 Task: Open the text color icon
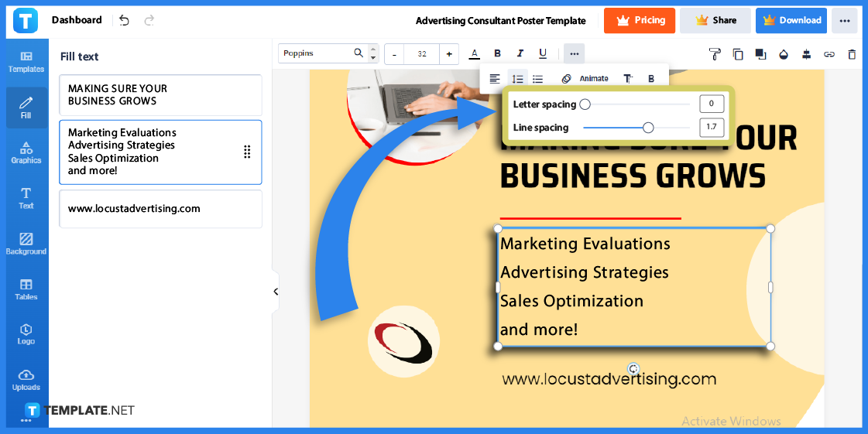pyautogui.click(x=475, y=53)
